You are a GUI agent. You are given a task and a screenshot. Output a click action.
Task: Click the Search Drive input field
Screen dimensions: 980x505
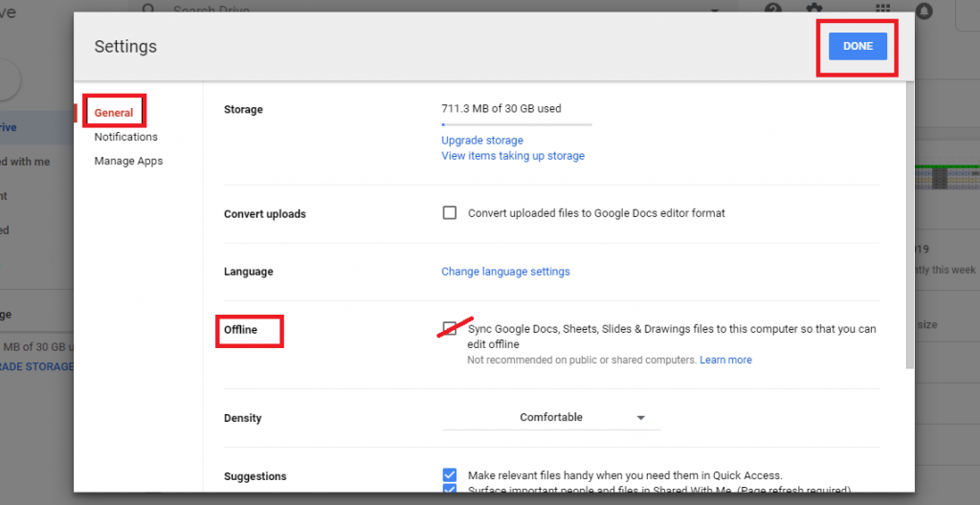432,9
